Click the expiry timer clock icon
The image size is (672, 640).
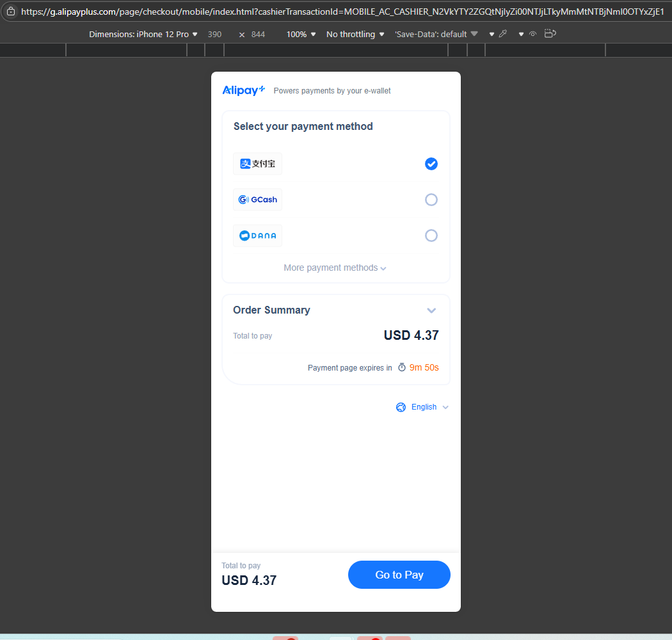point(401,367)
